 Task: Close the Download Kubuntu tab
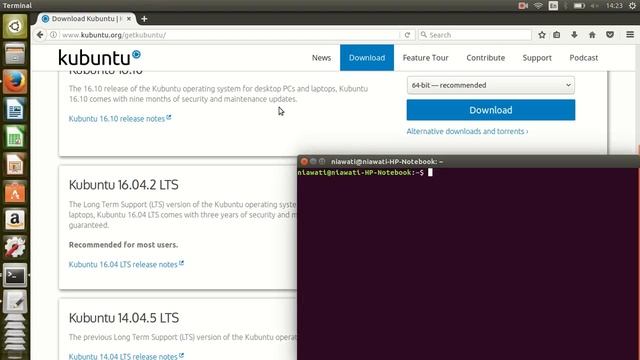coord(129,19)
